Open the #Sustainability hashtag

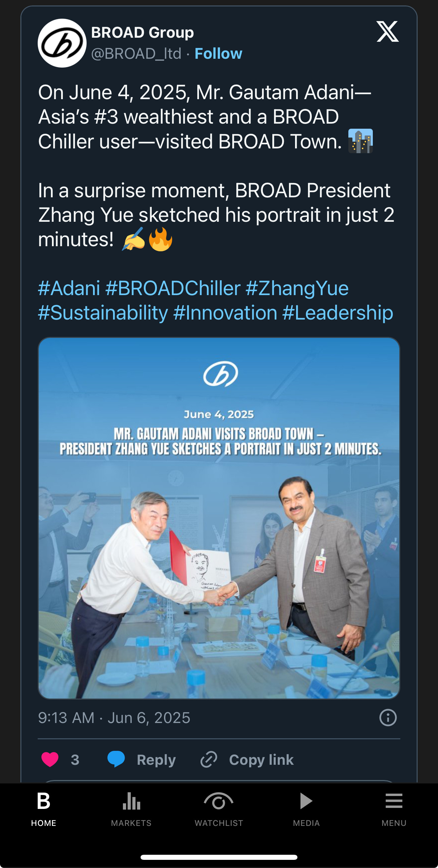[x=103, y=313]
